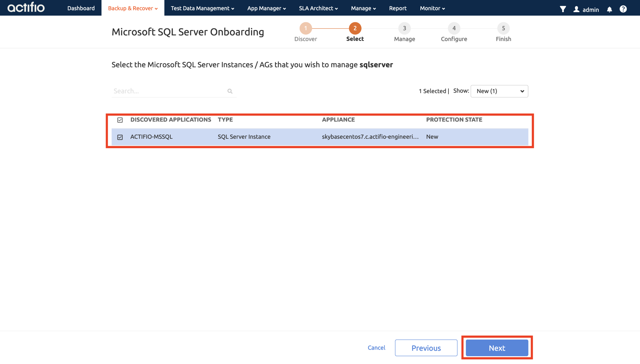Click the Actifio logo

click(x=26, y=7)
